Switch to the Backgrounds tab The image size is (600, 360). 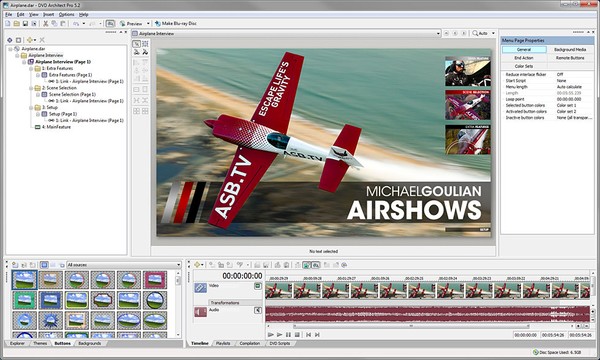tap(90, 344)
